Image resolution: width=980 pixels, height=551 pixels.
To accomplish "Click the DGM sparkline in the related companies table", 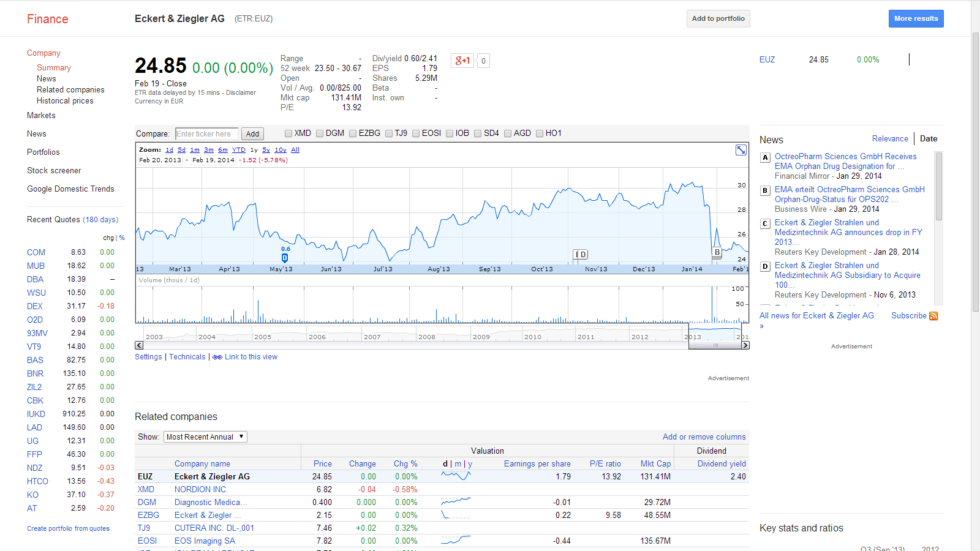I will coord(456,502).
